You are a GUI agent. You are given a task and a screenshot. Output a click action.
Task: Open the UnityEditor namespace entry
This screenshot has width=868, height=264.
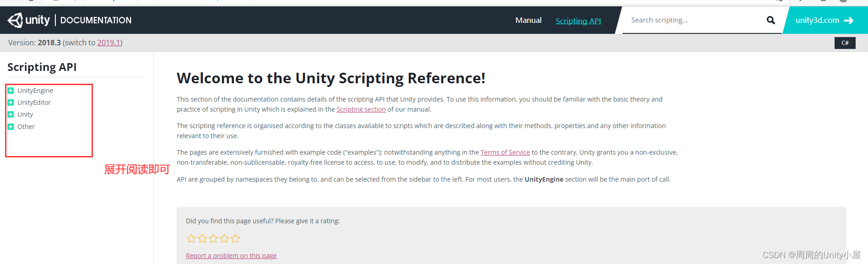point(34,102)
